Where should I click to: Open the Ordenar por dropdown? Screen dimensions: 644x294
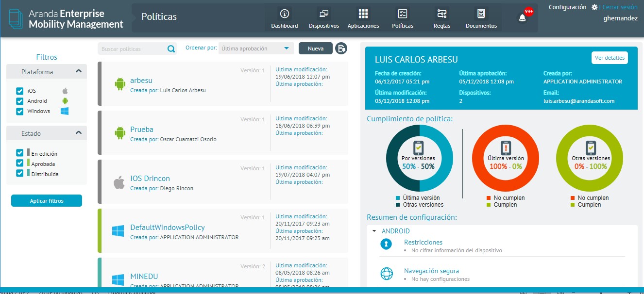256,49
